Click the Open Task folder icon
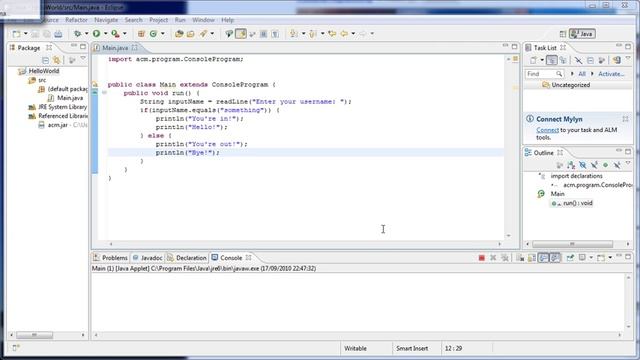 (x=191, y=34)
